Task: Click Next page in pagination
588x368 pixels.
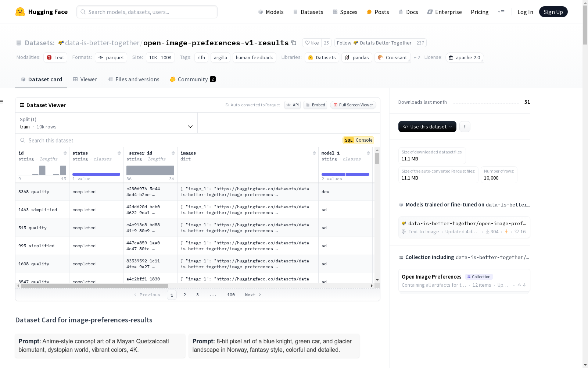Action: pyautogui.click(x=253, y=295)
